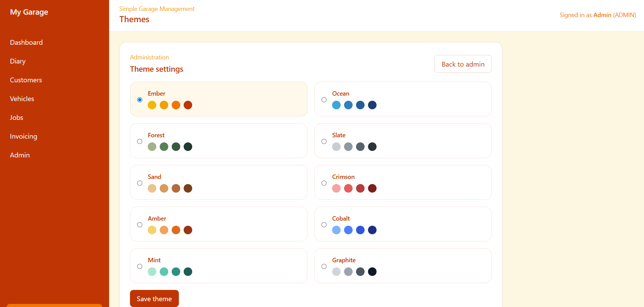Open Customers from the sidebar
Screen dimensions: 644x307
coord(26,80)
